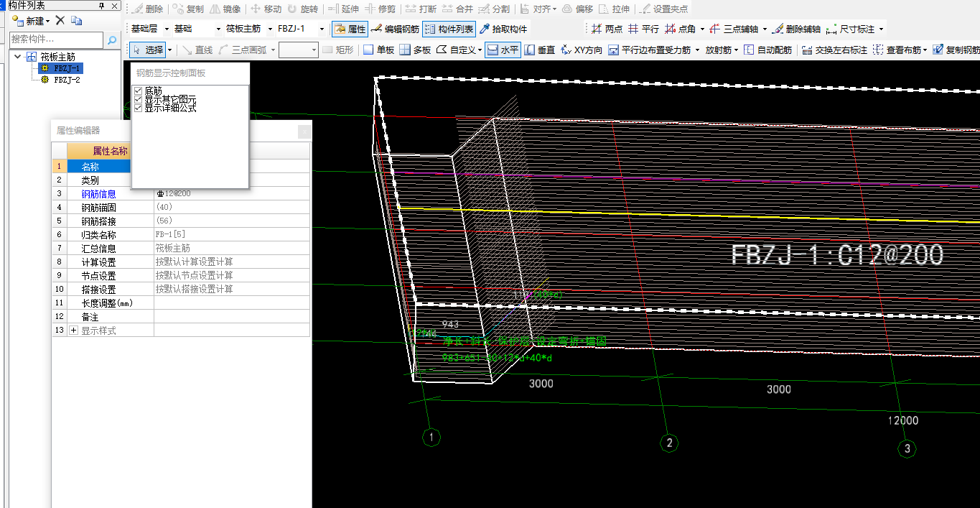The width and height of the screenshot is (980, 508).
Task: Select the 复制 (copy) tool
Action: [188, 9]
